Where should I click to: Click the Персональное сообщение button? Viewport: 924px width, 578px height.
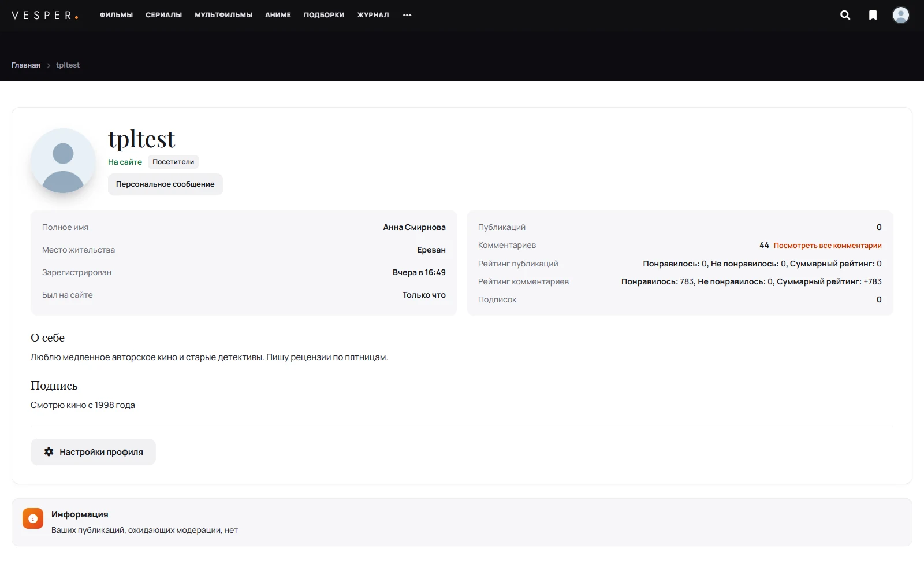[x=165, y=184]
